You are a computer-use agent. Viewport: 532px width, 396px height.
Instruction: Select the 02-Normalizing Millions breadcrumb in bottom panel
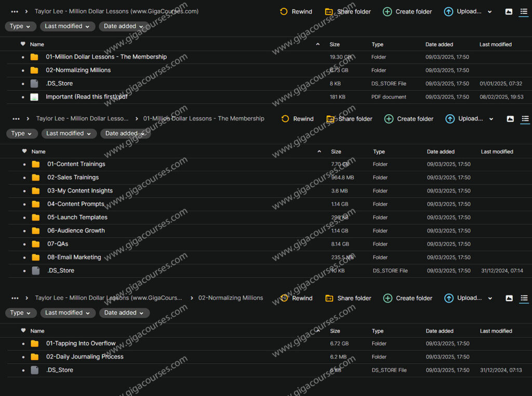pyautogui.click(x=231, y=298)
